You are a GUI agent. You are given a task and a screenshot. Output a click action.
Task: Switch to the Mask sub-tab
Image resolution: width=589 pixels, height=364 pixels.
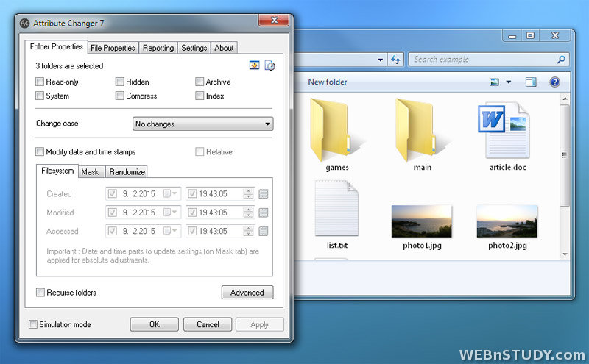coord(90,172)
